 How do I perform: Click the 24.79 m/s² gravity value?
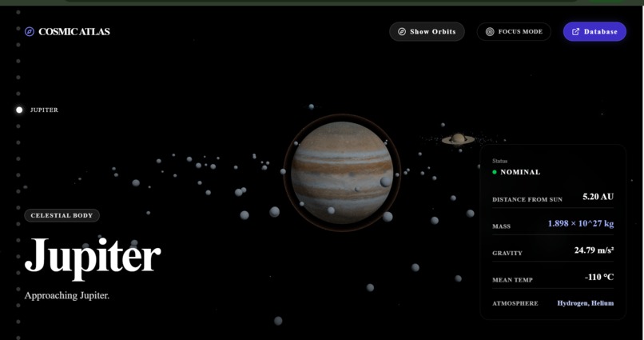pos(594,250)
